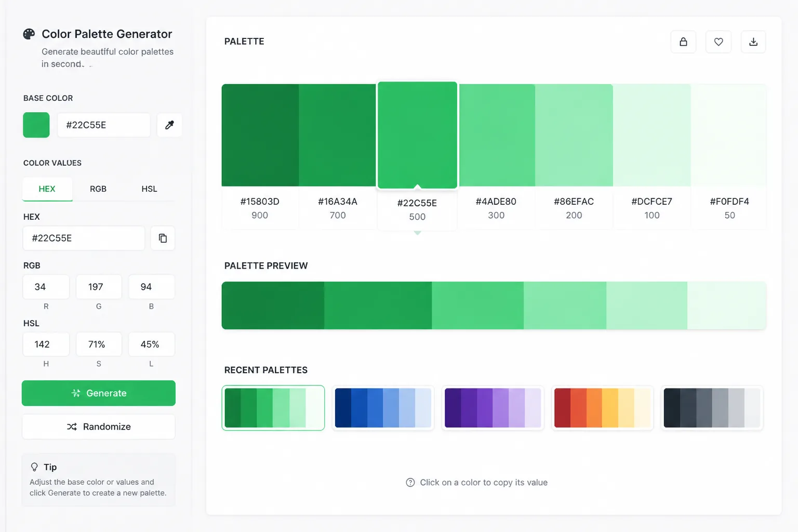Click the Generate button
The image size is (798, 532).
click(x=99, y=393)
